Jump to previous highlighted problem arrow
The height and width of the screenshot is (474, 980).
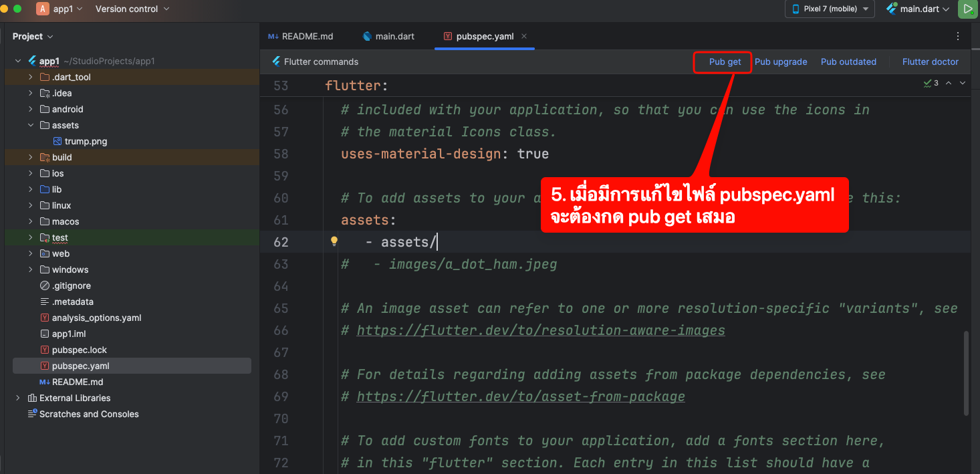click(x=949, y=83)
